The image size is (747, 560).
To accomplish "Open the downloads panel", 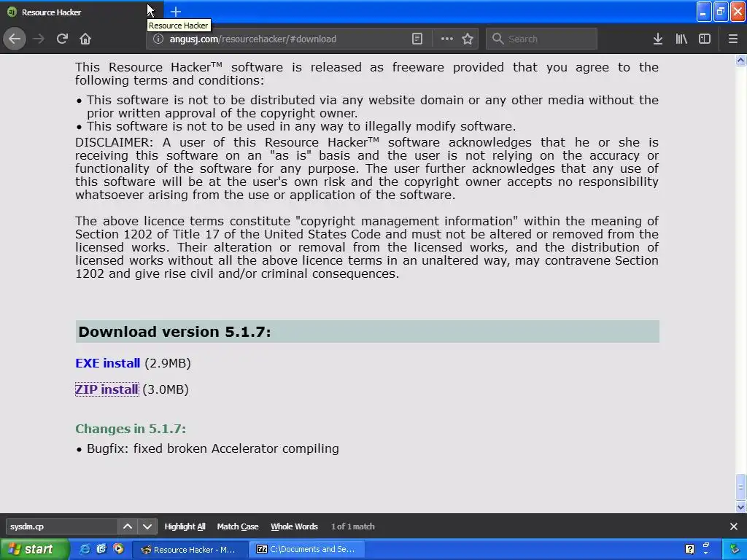I will (x=658, y=39).
